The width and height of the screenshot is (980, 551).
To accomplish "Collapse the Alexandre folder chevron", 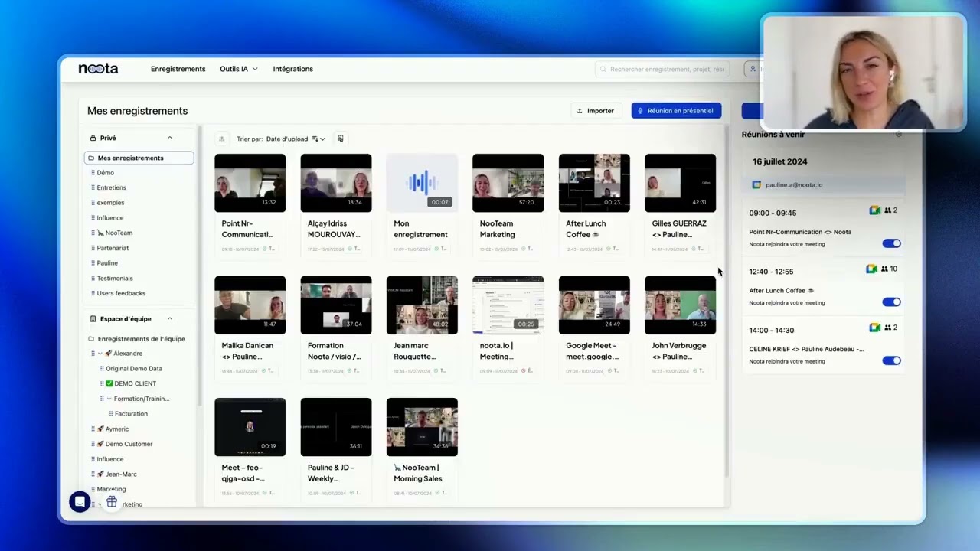I will (x=100, y=354).
